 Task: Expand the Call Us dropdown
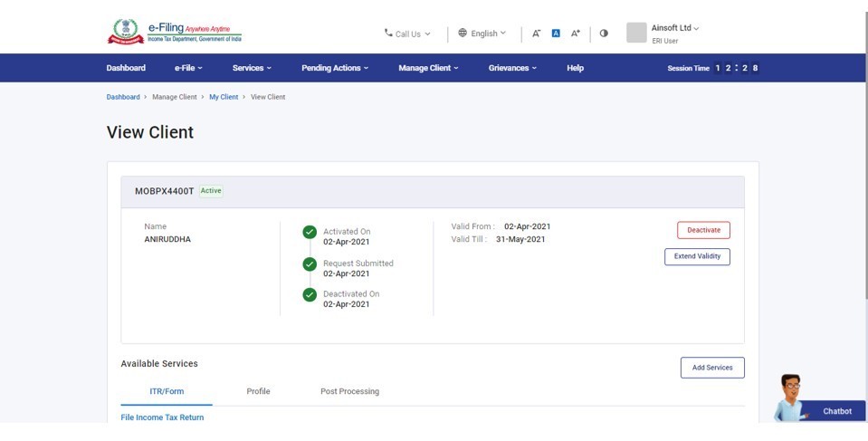(407, 34)
